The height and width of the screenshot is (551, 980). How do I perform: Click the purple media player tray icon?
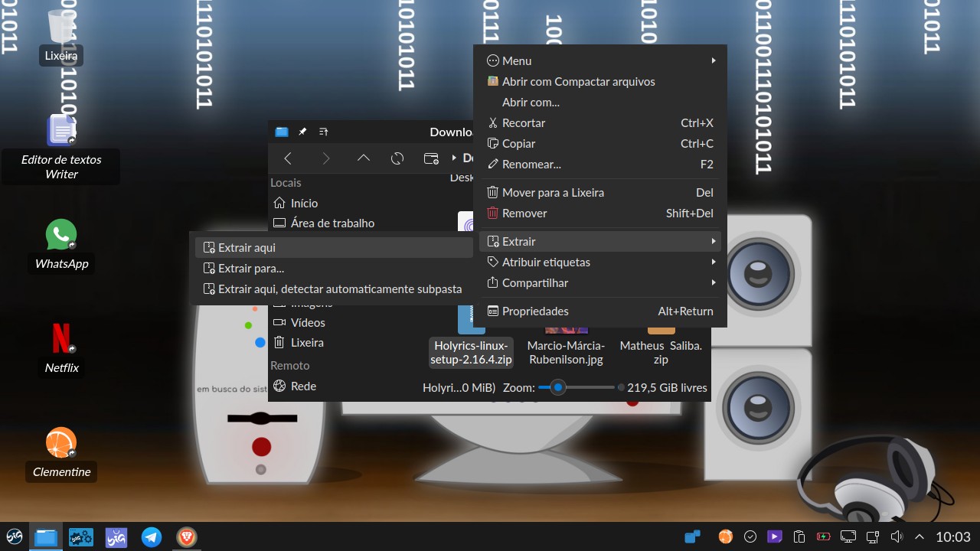point(774,536)
